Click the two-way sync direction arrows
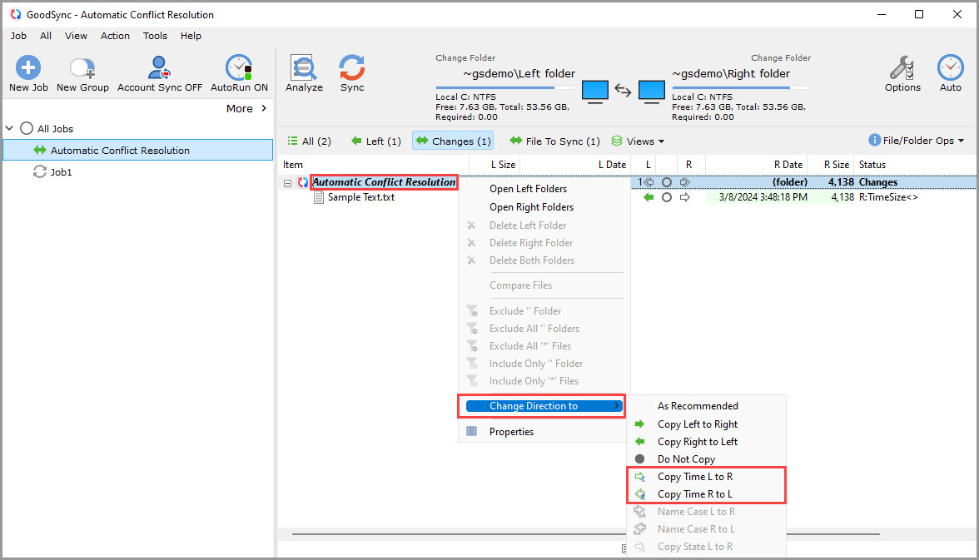The width and height of the screenshot is (979, 560). tap(623, 91)
